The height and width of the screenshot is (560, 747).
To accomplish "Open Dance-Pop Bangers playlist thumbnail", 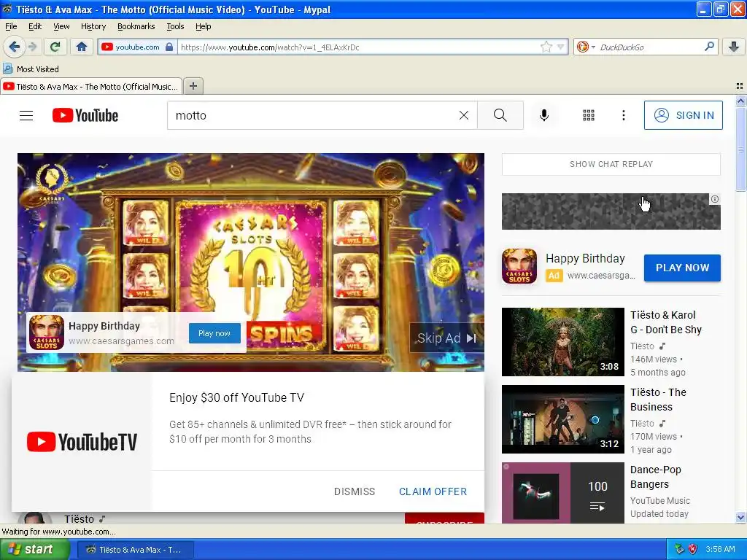I will [562, 493].
